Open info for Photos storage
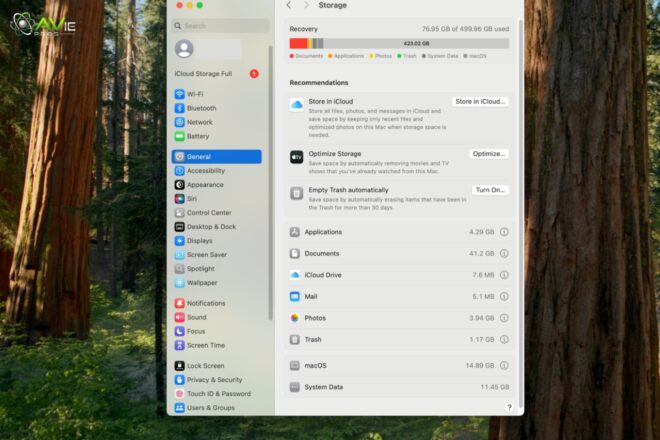The image size is (660, 440). pos(504,318)
